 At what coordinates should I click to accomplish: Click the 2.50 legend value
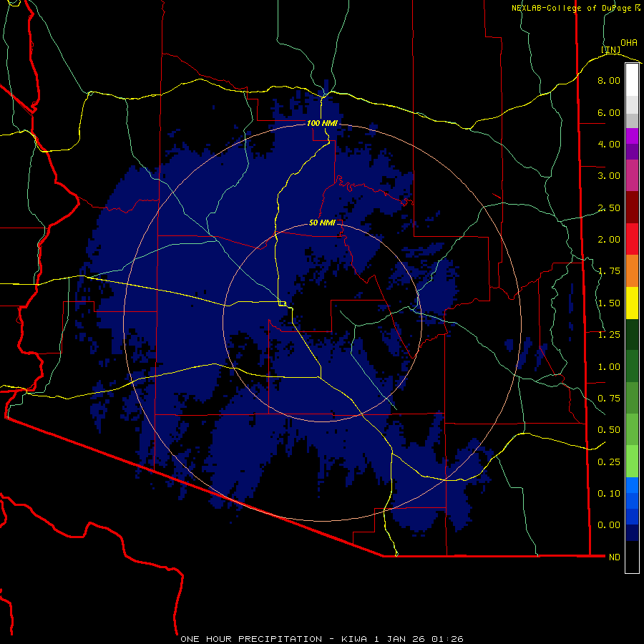[x=609, y=208]
